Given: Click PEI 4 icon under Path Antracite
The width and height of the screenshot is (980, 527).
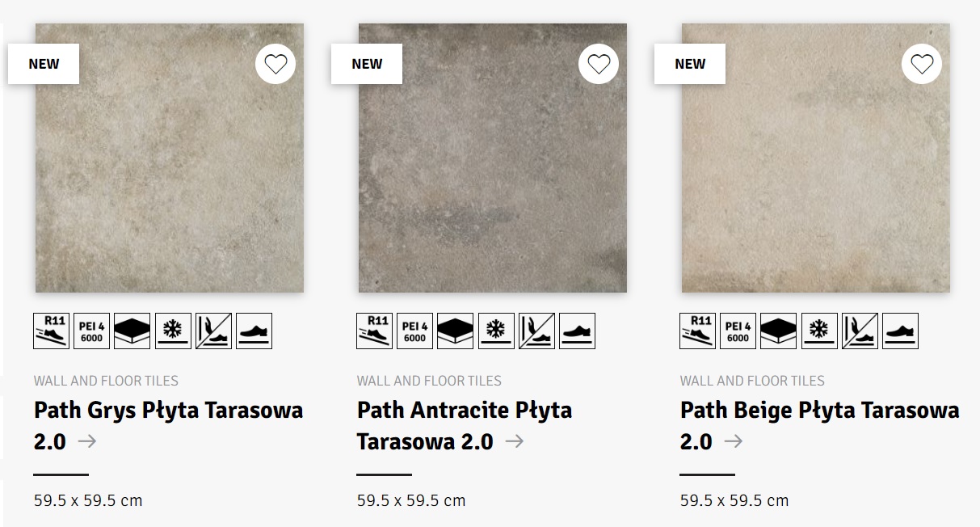Looking at the screenshot, I should (x=414, y=331).
